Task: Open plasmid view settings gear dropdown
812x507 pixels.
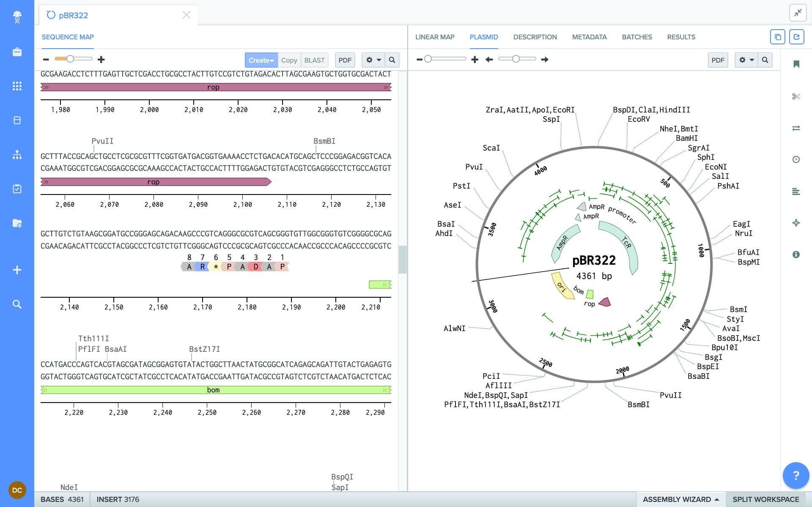Action: pyautogui.click(x=746, y=60)
